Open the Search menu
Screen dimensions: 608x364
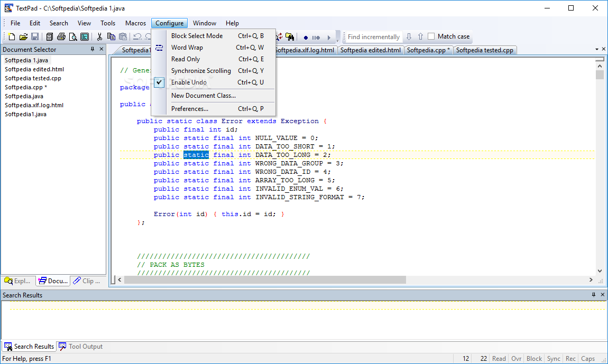pos(59,23)
